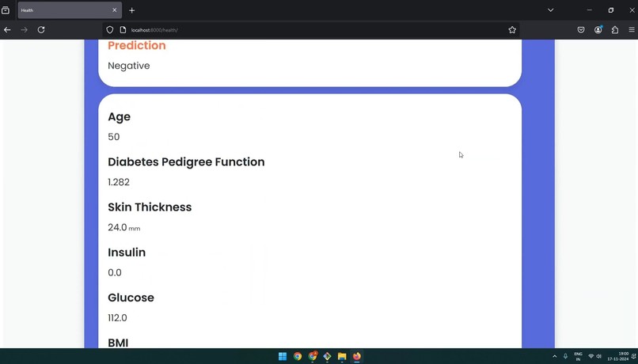Click the Insulin label

[127, 252]
